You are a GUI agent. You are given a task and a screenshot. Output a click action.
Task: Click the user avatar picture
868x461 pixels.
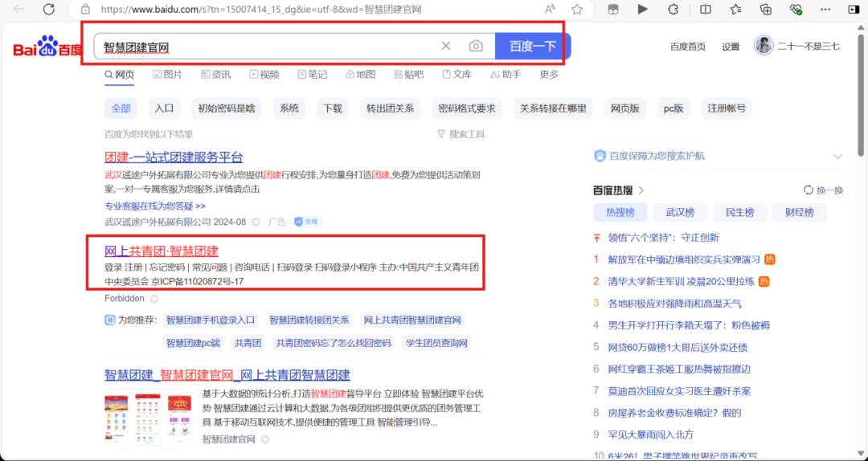764,46
